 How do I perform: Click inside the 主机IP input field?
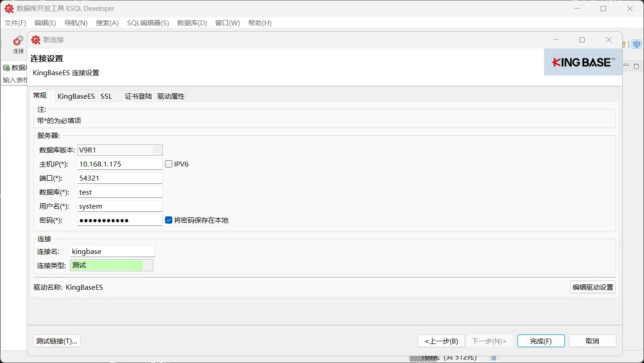(x=119, y=164)
